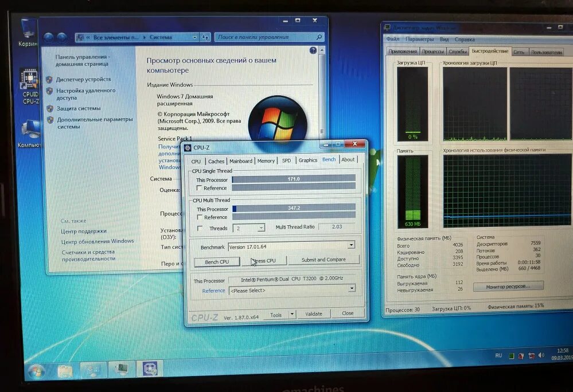Switch to Сеть tab in Task Manager
Screen dimensions: 573x392
coord(519,52)
